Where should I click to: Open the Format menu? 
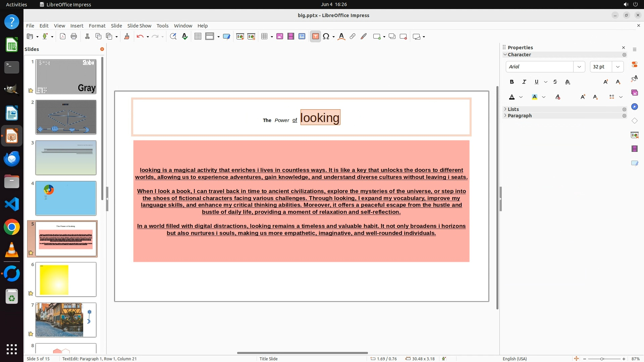coord(97,26)
